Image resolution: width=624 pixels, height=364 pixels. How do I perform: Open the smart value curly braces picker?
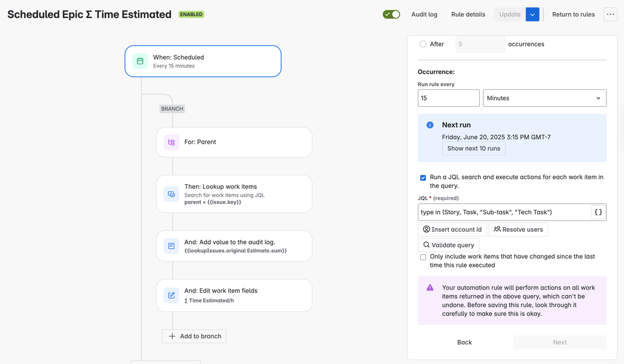tap(598, 212)
